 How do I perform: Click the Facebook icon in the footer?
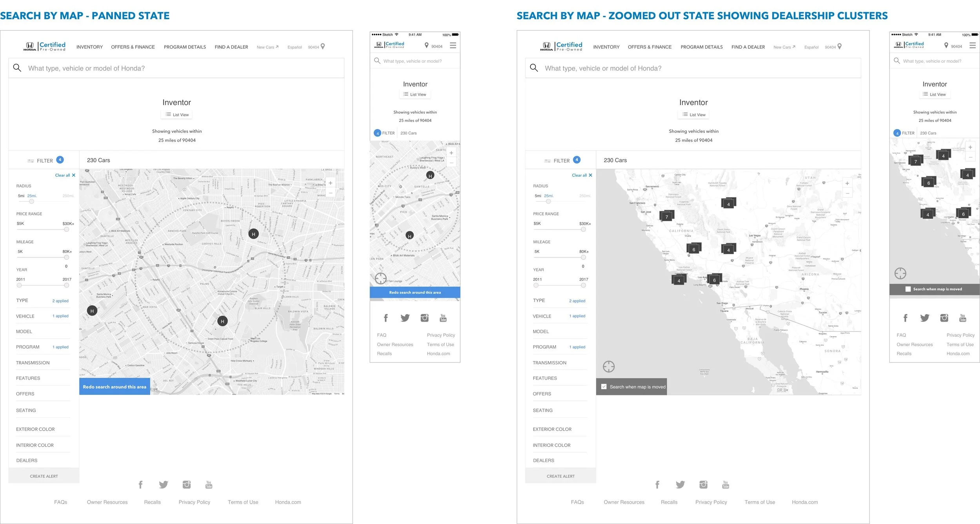[x=140, y=484]
